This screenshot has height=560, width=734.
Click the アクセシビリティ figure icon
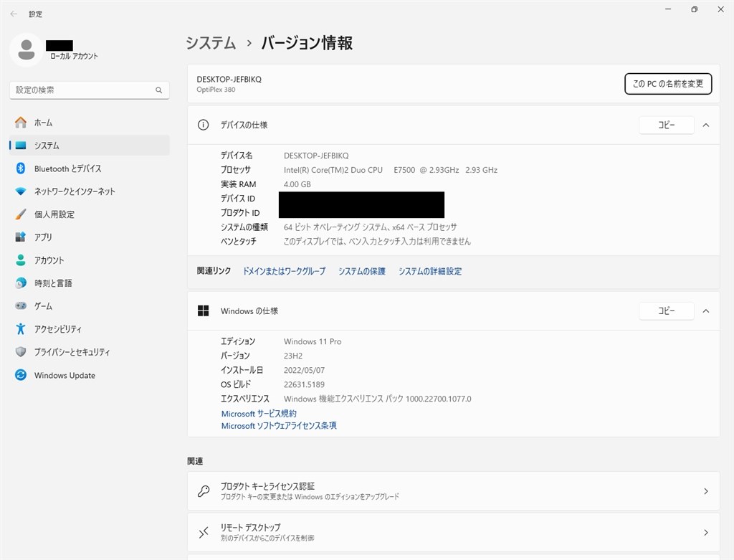(x=21, y=329)
